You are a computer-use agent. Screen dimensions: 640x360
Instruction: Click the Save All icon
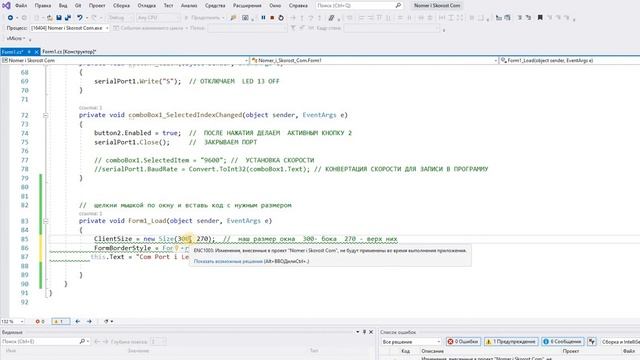[x=68, y=18]
